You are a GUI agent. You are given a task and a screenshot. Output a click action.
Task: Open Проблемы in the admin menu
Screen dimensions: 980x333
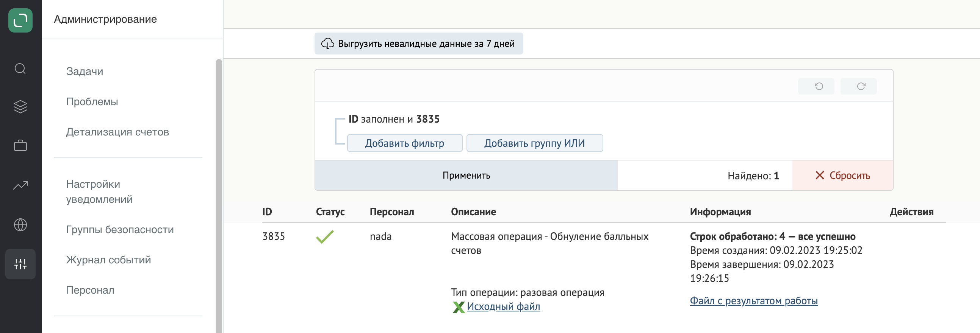tap(92, 101)
